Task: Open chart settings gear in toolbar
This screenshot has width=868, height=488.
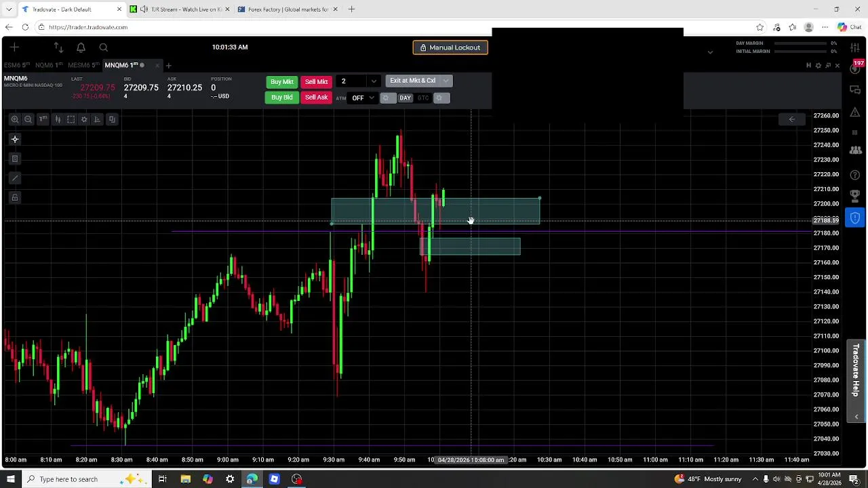Action: (x=84, y=119)
